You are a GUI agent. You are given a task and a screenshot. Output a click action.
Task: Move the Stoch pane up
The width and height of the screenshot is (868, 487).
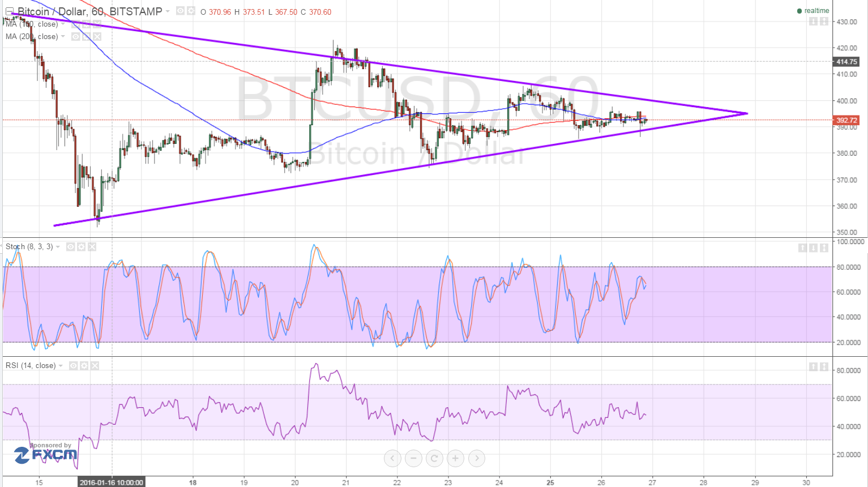coord(802,247)
